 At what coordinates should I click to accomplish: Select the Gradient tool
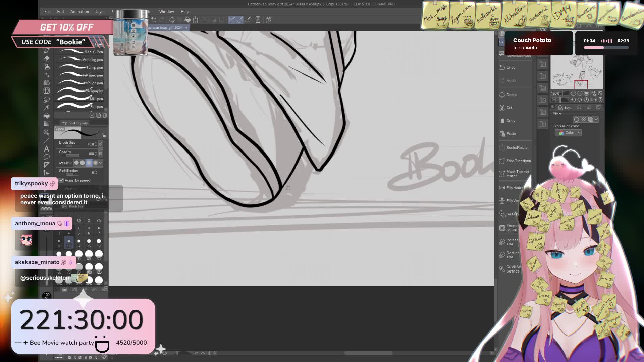tap(47, 124)
